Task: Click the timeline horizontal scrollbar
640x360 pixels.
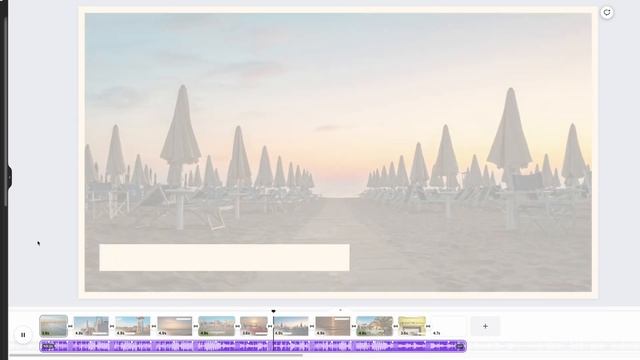Action: tap(156, 355)
